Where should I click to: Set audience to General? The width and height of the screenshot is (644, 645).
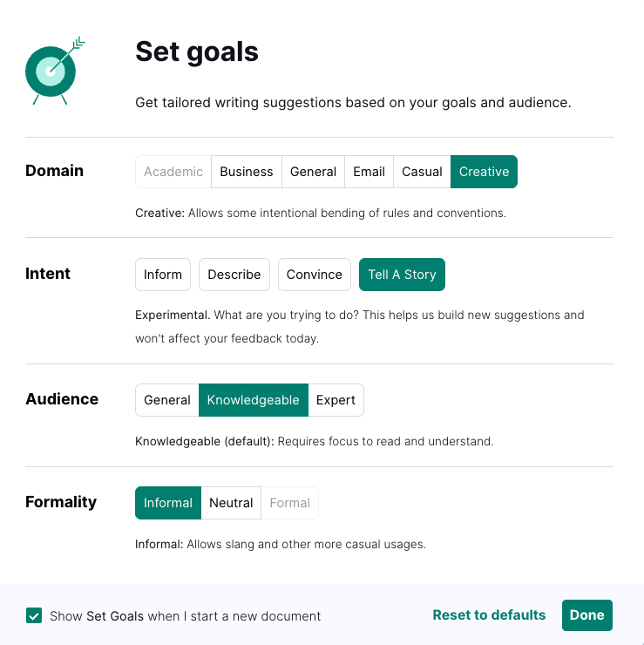(167, 400)
